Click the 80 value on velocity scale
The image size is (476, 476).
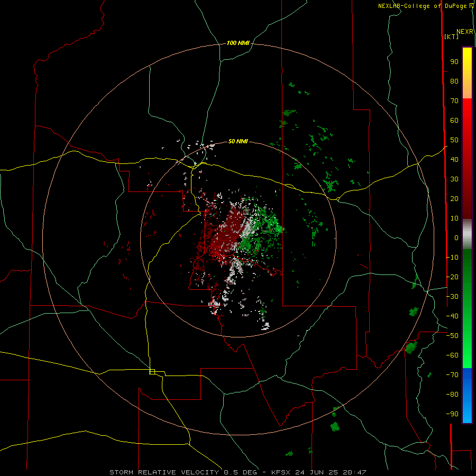click(454, 81)
